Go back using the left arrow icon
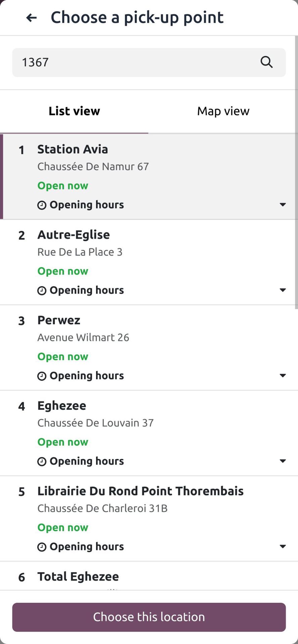Screen dimensions: 298x644 click(31, 18)
